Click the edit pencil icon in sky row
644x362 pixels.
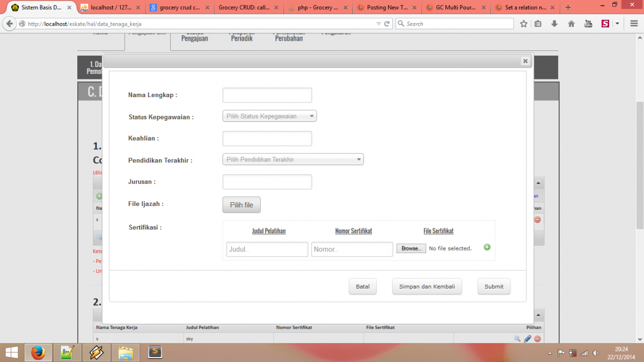[x=528, y=338]
